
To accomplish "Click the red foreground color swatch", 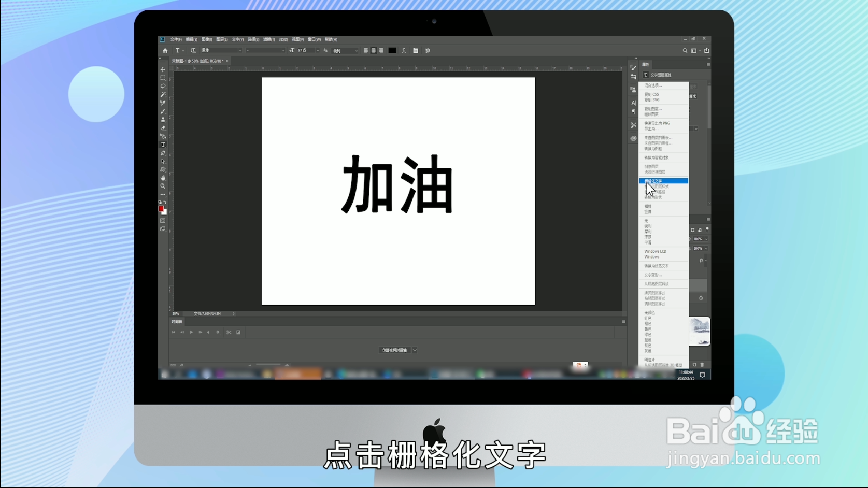I will coord(162,209).
